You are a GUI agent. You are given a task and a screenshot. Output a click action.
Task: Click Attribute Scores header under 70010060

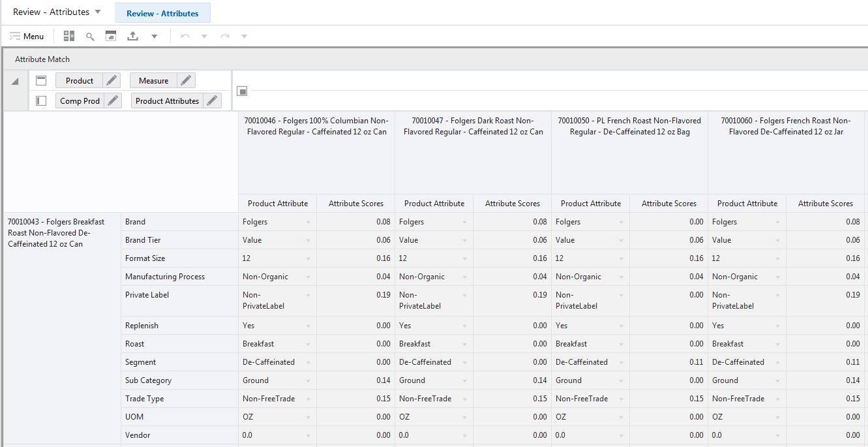tap(826, 204)
